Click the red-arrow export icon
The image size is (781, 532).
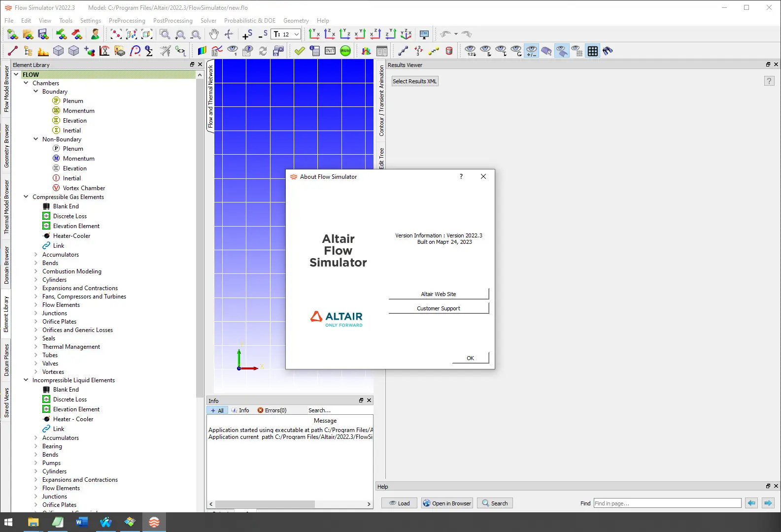pos(77,34)
